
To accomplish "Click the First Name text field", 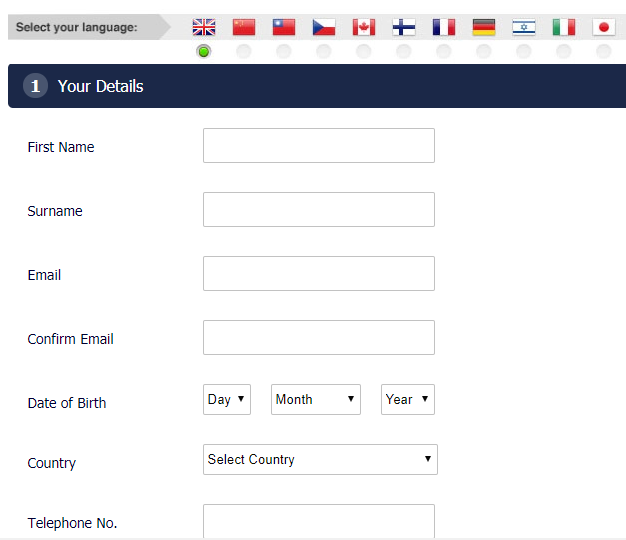I will pos(319,145).
